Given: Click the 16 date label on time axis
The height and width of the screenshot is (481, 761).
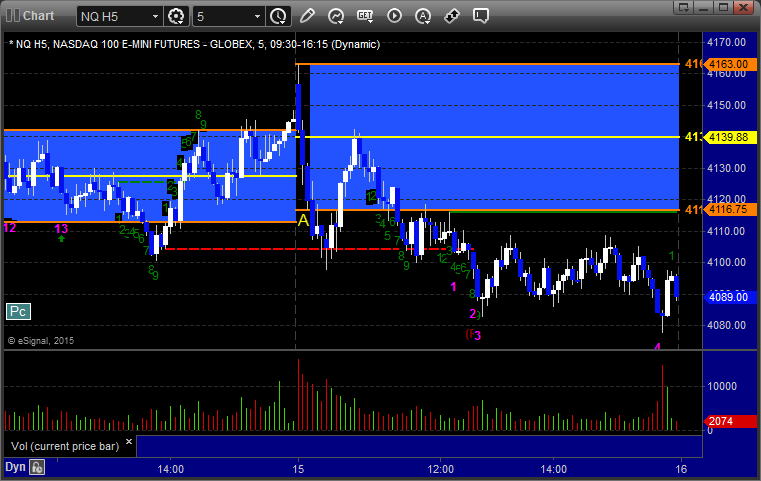Looking at the screenshot, I should click(x=681, y=469).
